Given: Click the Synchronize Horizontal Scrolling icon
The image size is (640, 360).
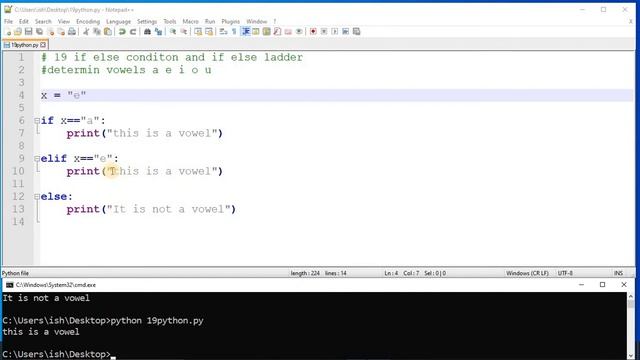Looking at the screenshot, I should [209, 32].
